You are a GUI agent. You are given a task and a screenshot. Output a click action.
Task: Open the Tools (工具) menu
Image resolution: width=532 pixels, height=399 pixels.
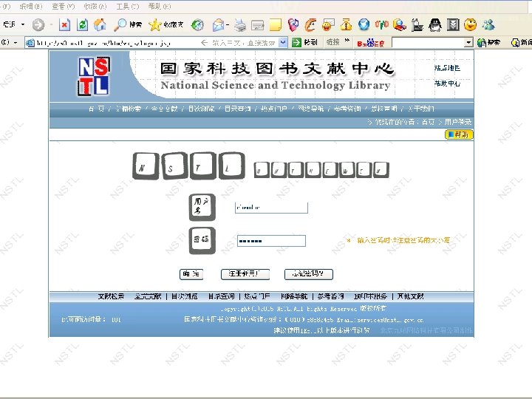click(x=128, y=7)
